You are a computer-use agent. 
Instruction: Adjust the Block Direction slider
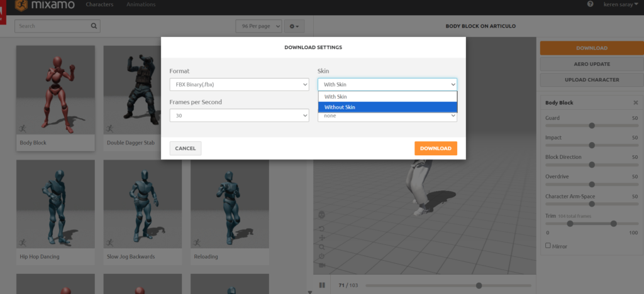(592, 165)
